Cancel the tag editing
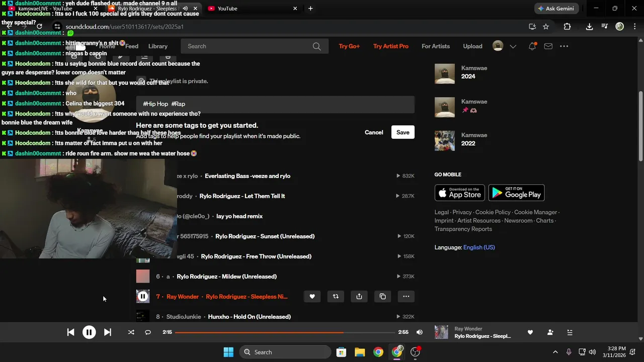The height and width of the screenshot is (362, 644). [374, 132]
